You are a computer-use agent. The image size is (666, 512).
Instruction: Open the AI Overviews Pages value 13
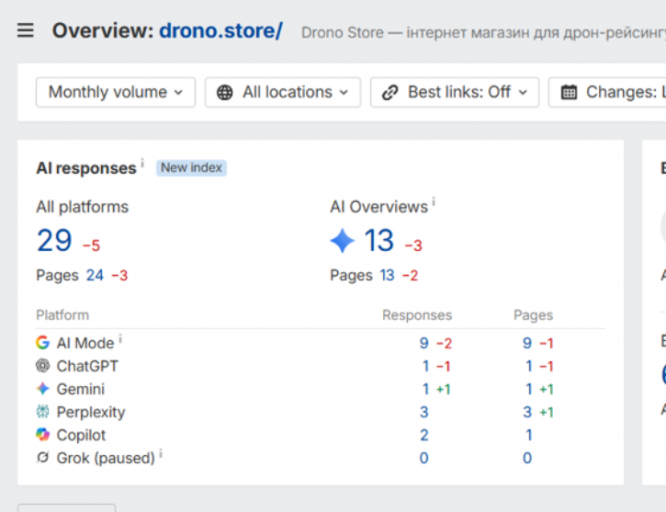click(387, 275)
